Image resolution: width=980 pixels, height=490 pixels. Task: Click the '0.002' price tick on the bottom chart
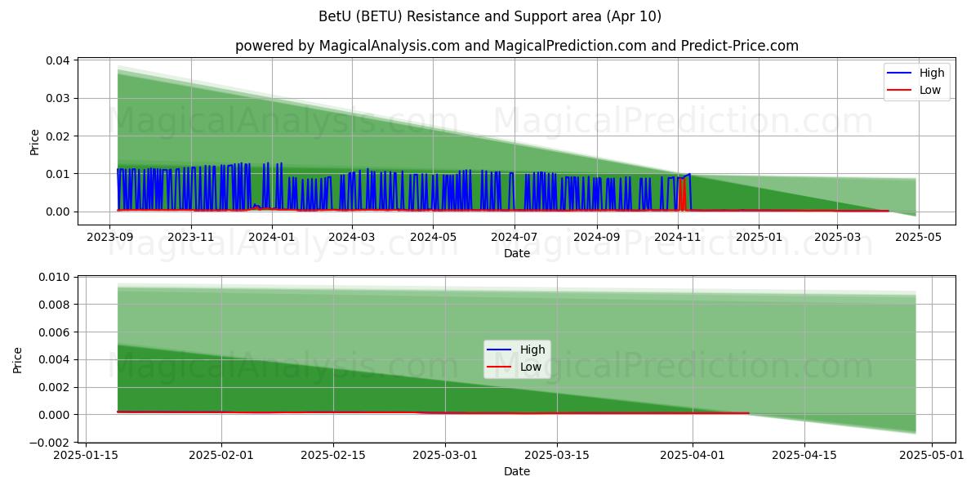coord(55,387)
